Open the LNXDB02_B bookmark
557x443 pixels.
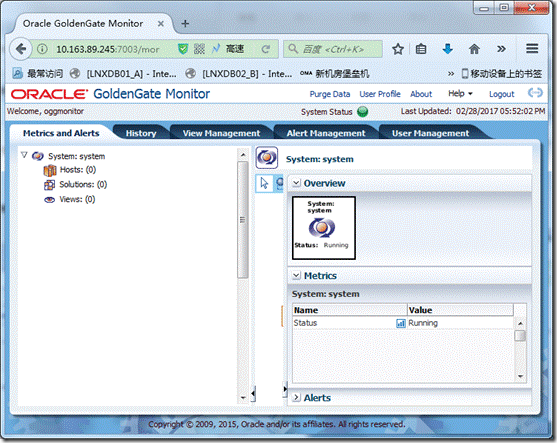239,74
